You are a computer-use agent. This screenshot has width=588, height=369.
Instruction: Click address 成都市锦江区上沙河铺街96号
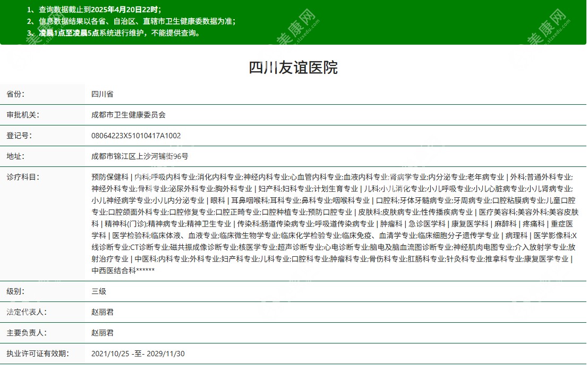click(x=140, y=156)
